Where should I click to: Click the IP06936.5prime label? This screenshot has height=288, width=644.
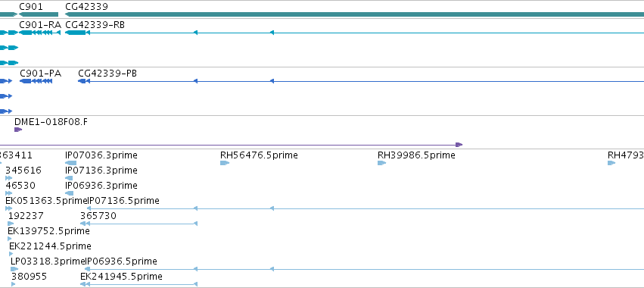click(120, 261)
